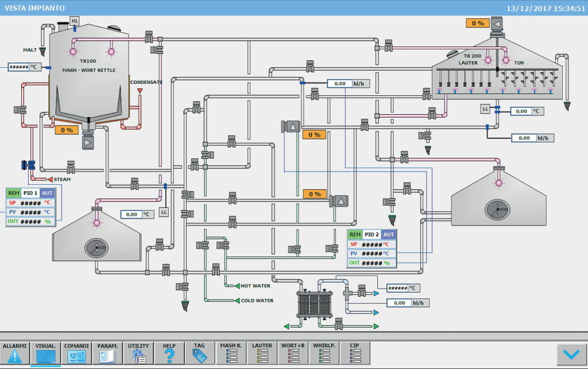Select the lower middle pump icon
Image resolution: width=588 pixels, height=369 pixels.
point(339,201)
